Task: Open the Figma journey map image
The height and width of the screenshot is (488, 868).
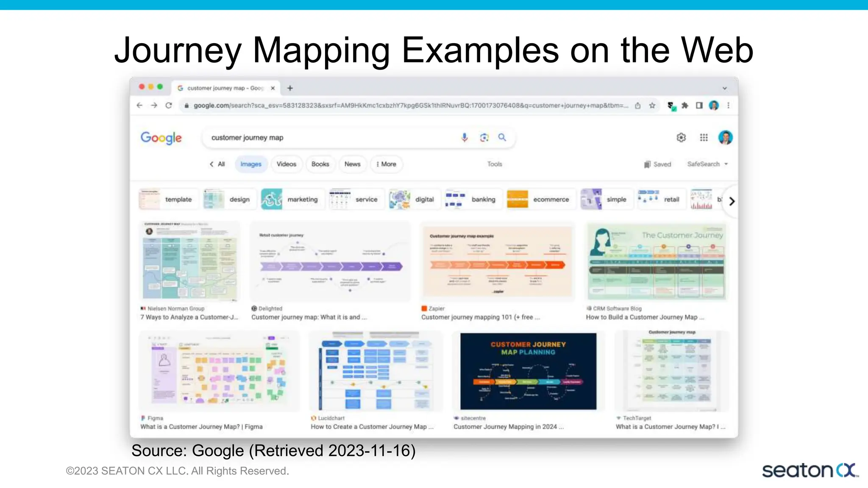Action: point(219,371)
